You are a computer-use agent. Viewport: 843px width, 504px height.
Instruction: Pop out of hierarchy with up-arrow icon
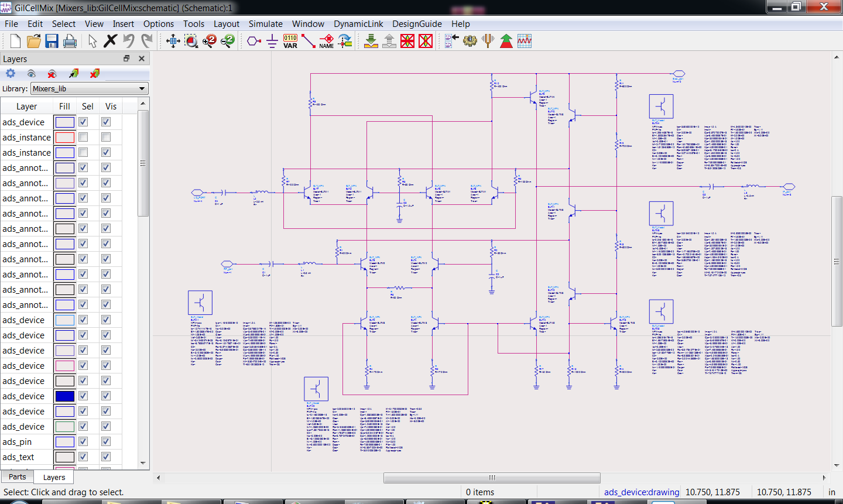[x=389, y=41]
